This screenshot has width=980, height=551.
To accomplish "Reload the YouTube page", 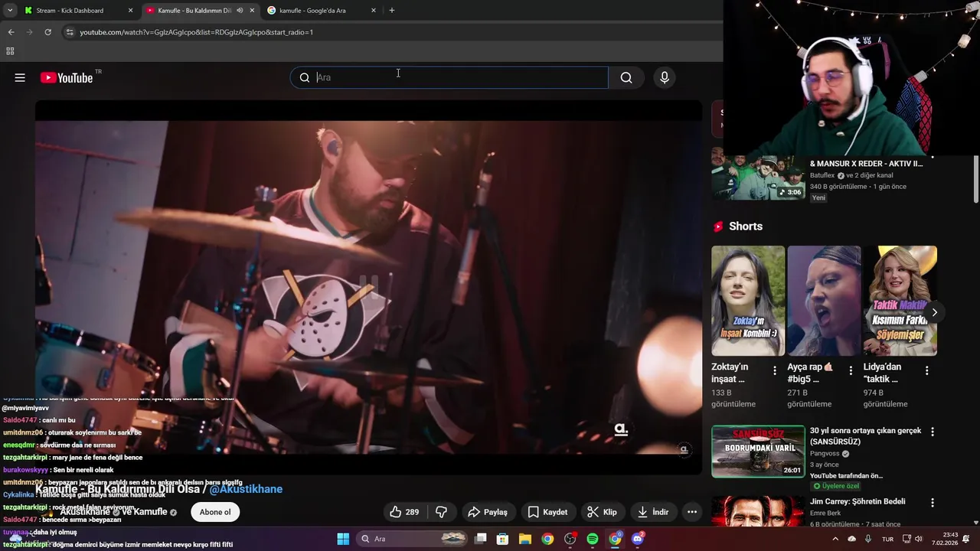I will 47,32.
